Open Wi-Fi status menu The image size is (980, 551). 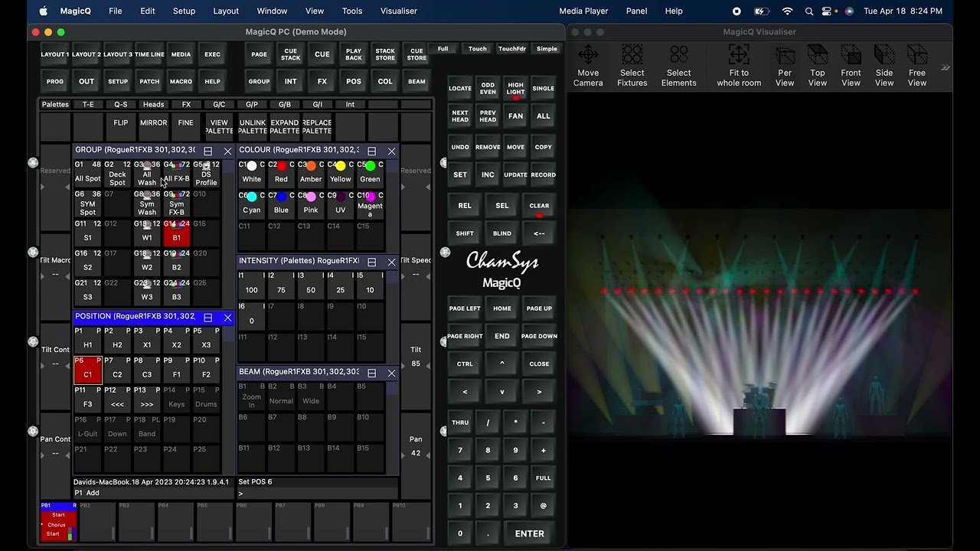click(x=787, y=11)
